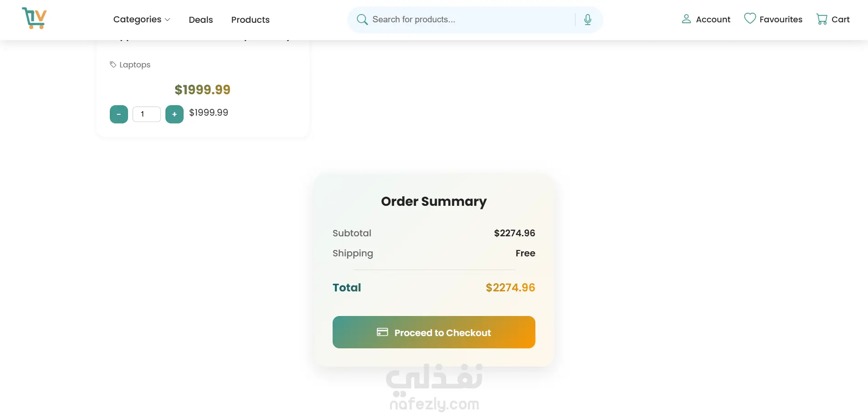
Task: Click the Cart icon in header
Action: point(822,19)
